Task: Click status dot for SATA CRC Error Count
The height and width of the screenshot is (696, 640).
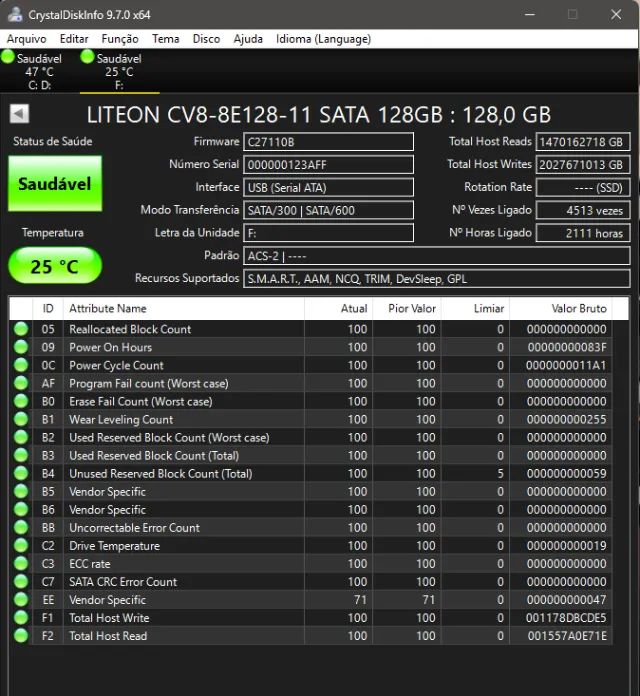Action: click(21, 581)
